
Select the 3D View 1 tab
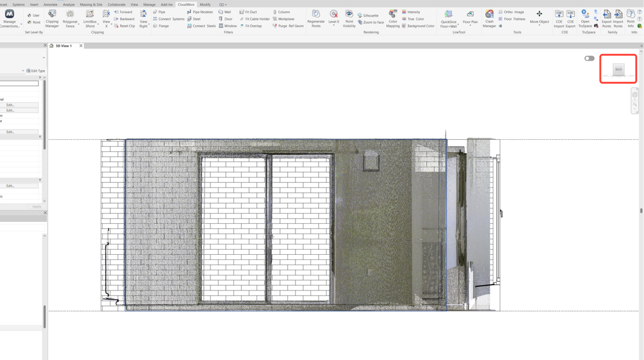click(x=64, y=46)
